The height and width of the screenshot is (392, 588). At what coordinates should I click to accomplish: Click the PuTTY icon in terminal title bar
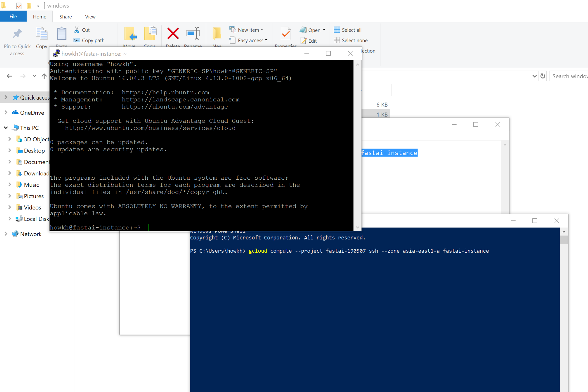click(56, 53)
